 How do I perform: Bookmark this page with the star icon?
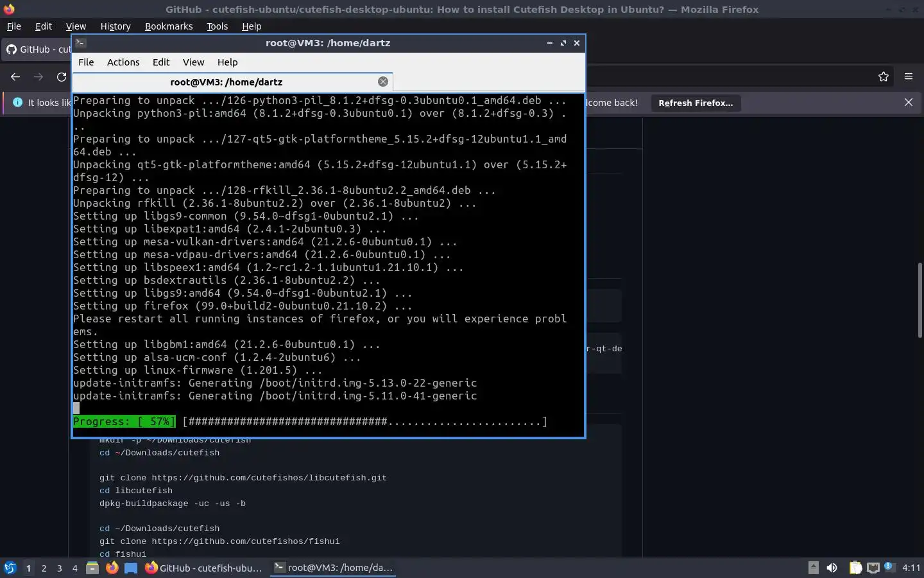[x=884, y=77]
